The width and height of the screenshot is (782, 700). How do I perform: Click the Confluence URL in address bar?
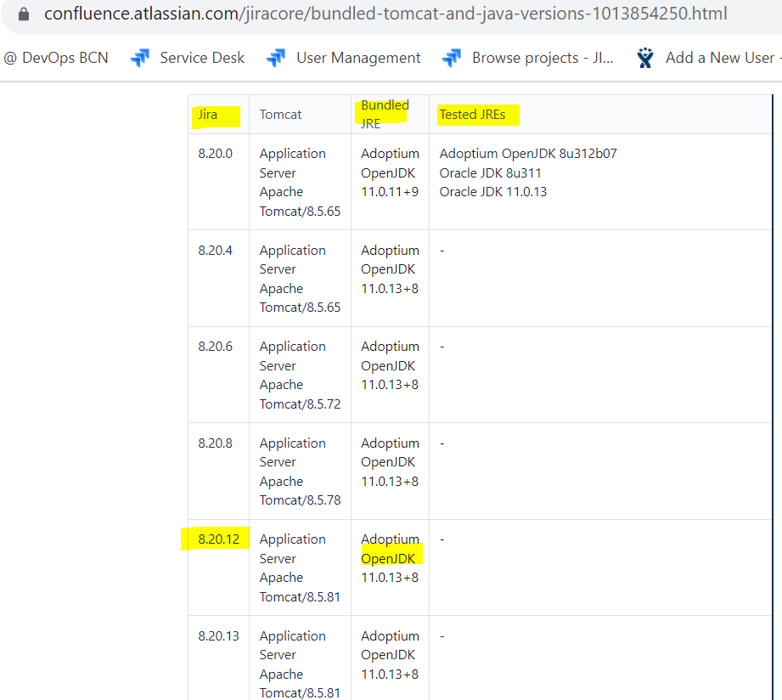pyautogui.click(x=385, y=14)
